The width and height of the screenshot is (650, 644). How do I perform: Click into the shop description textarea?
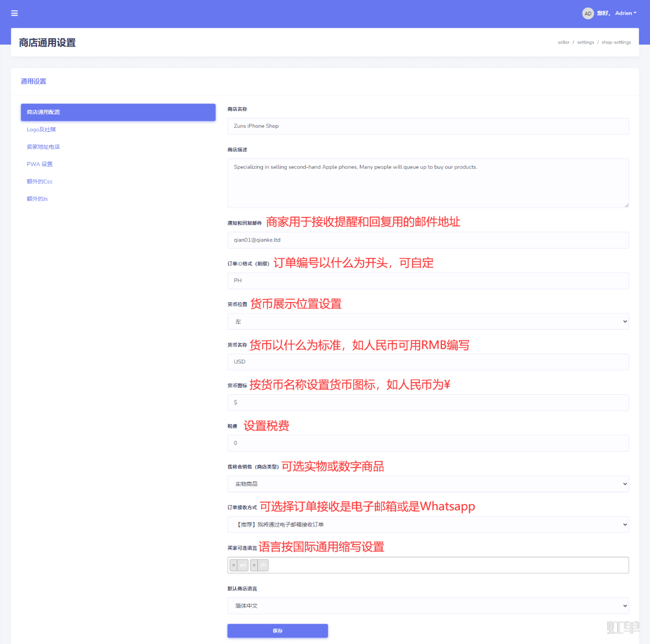[428, 183]
